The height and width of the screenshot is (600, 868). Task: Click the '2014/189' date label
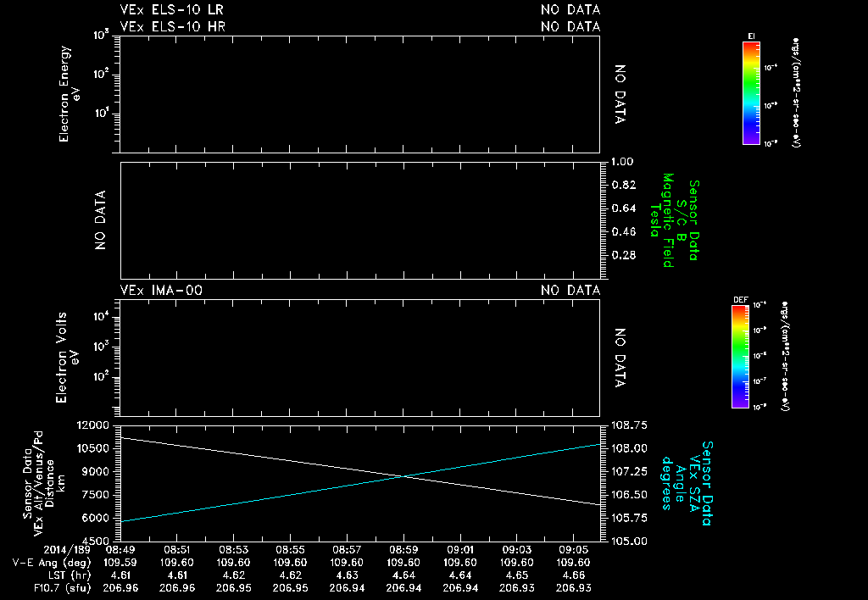click(67, 550)
